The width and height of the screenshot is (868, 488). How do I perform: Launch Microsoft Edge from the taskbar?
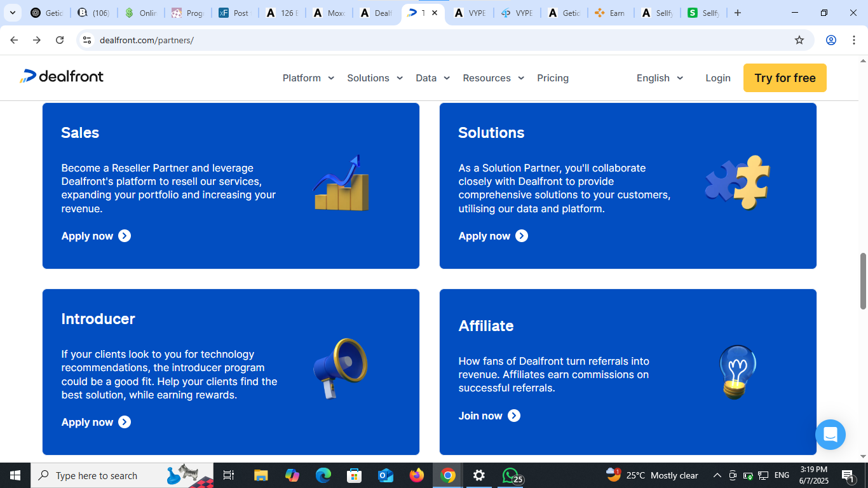(x=323, y=475)
